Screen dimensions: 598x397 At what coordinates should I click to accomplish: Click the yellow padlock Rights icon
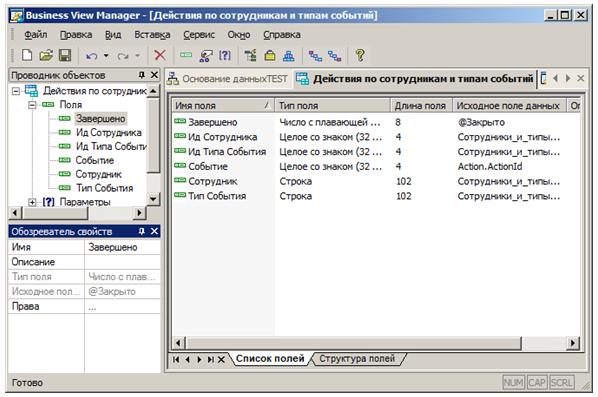point(270,56)
